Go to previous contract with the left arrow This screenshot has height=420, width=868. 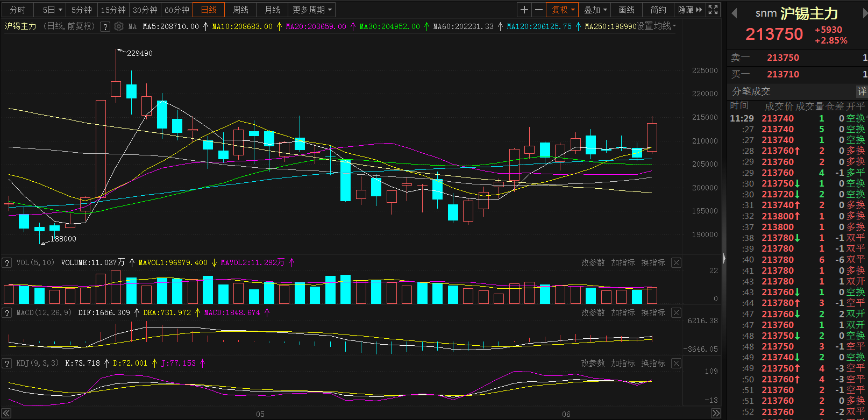pos(734,14)
